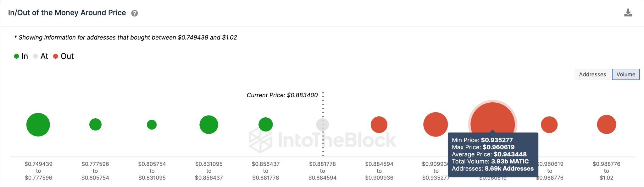Image resolution: width=644 pixels, height=187 pixels.
Task: Toggle the green In legend item
Action: (21, 56)
